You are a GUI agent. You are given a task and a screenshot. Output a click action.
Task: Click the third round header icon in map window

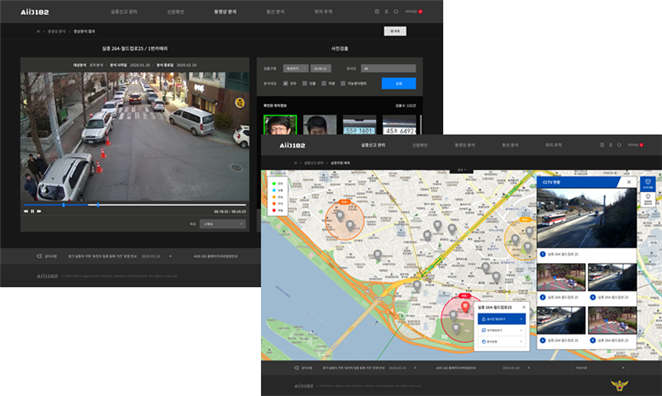click(x=619, y=145)
